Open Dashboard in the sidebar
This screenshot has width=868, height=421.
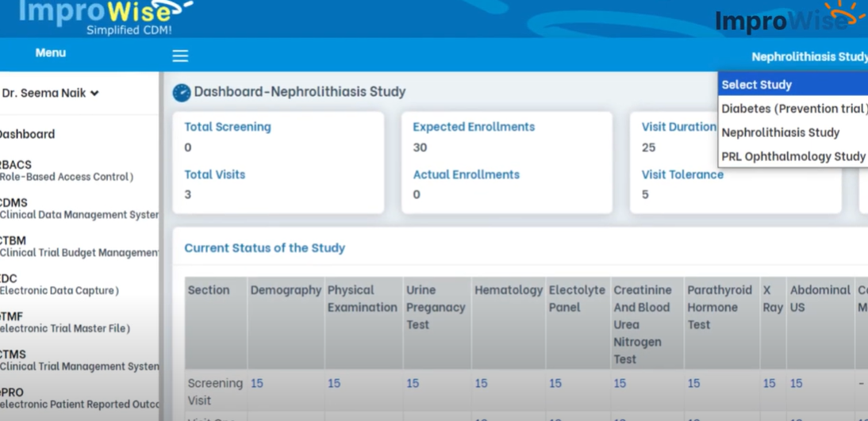[x=26, y=135]
